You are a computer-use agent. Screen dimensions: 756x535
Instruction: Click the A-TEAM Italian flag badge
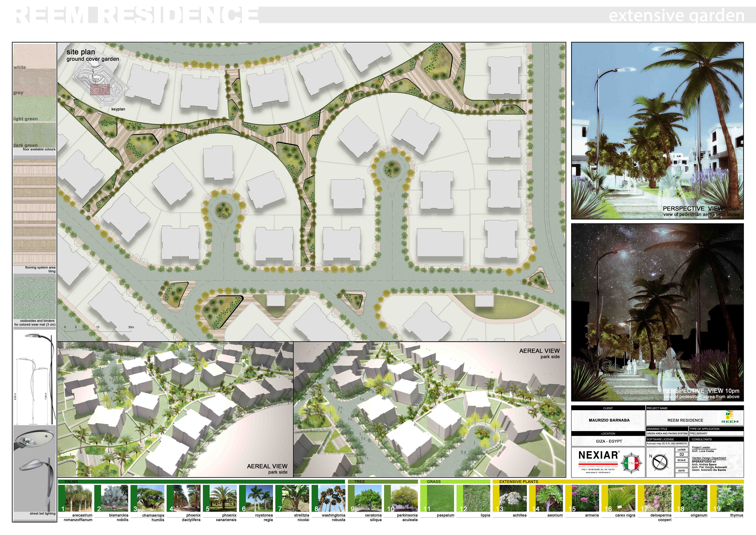(632, 464)
